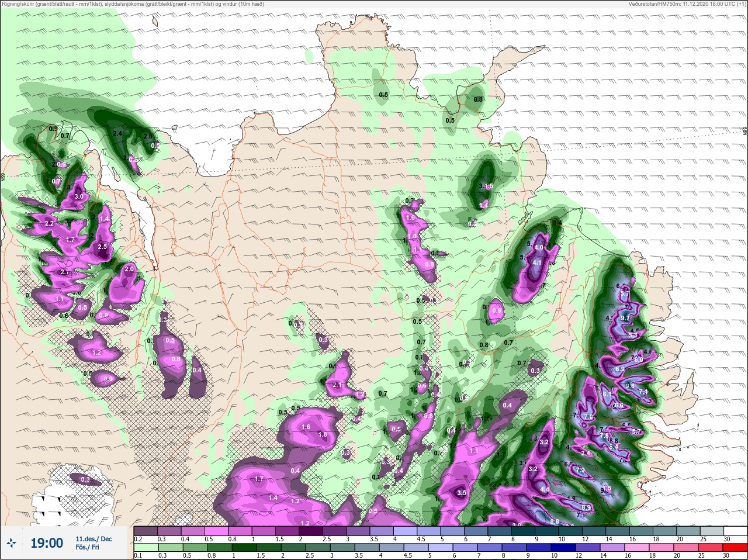Click the 4.0 value above 4.1 on the map
This screenshot has height=560, width=748.
539,247
